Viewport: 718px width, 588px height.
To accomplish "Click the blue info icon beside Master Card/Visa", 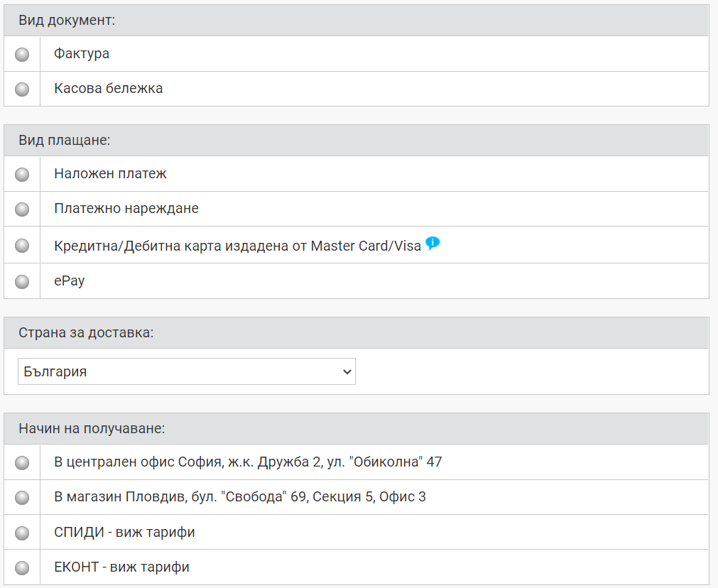I will click(x=433, y=243).
